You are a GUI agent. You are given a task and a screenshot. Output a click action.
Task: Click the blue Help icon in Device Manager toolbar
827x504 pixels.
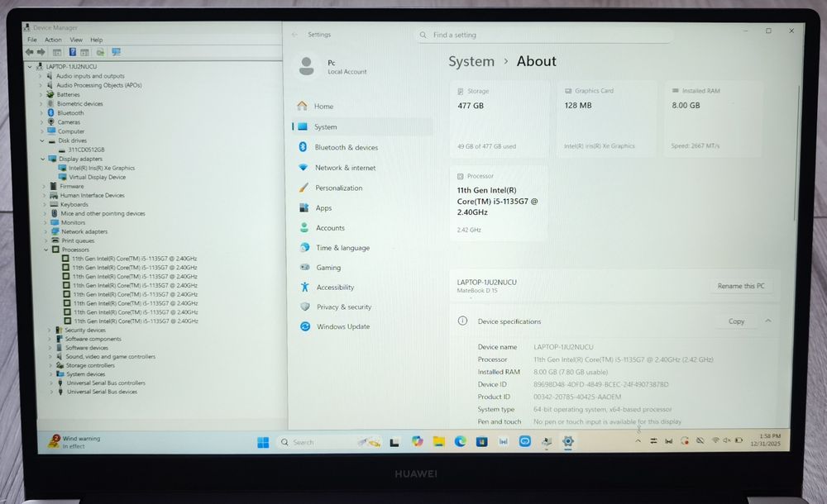click(72, 52)
